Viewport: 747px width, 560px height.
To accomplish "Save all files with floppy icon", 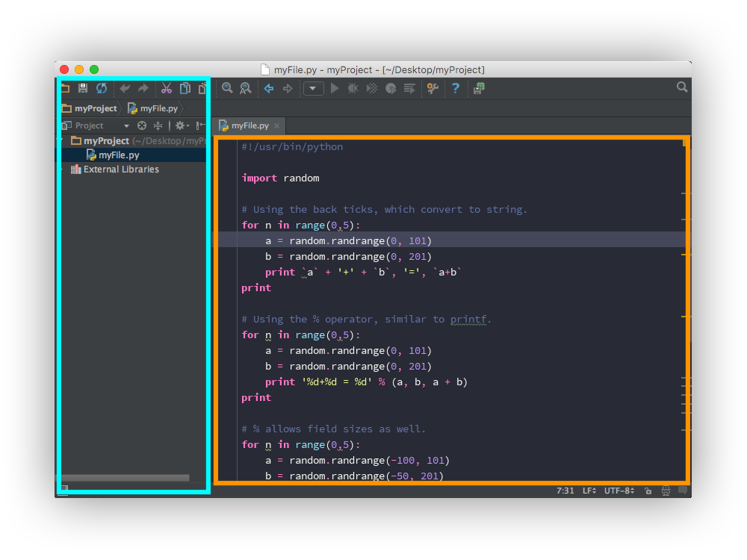I will click(82, 88).
